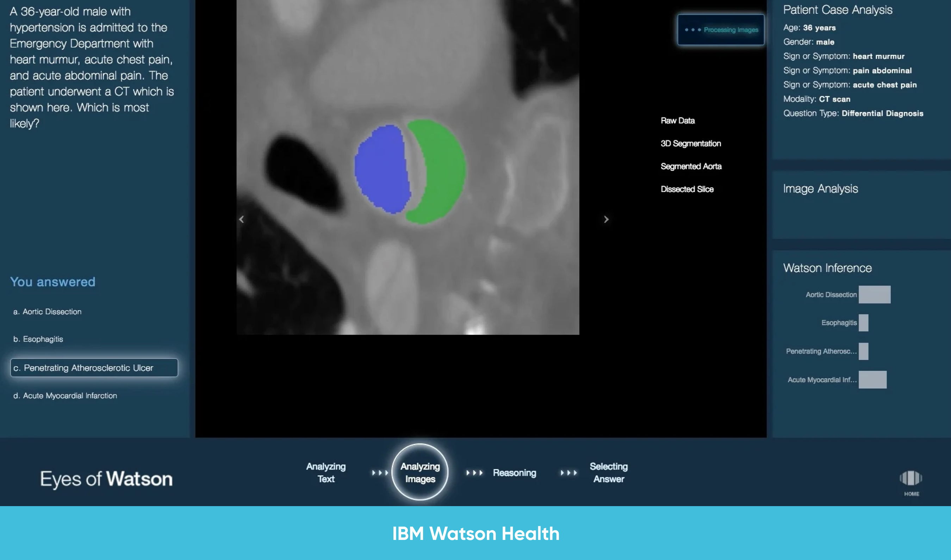Jump to the Reasoning step
Screen dimensions: 951x560
[x=514, y=473]
